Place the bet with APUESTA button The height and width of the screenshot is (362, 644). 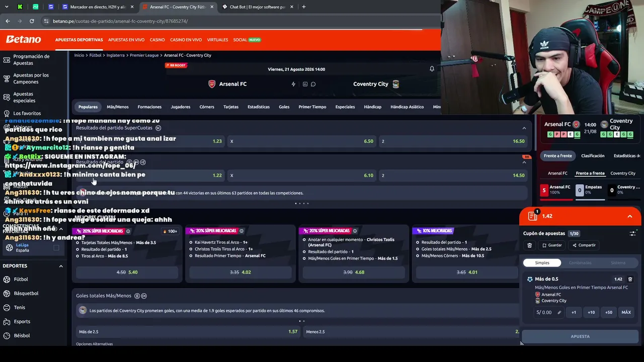(x=580, y=336)
